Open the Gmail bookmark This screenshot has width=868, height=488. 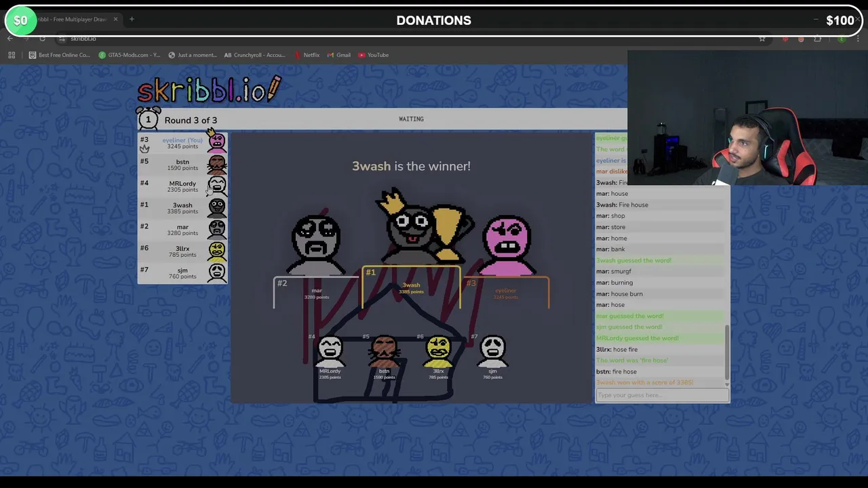(x=338, y=55)
